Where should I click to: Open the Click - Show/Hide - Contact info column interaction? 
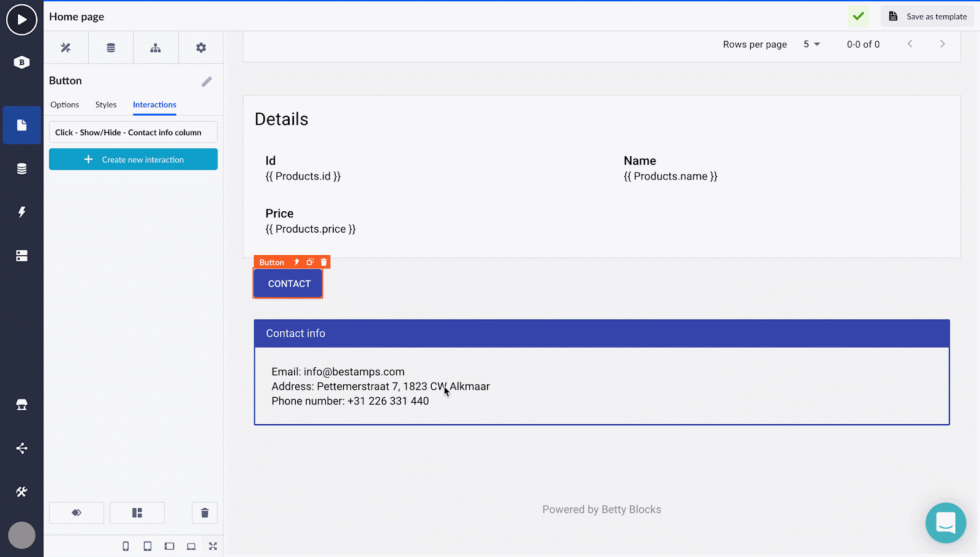coord(133,132)
